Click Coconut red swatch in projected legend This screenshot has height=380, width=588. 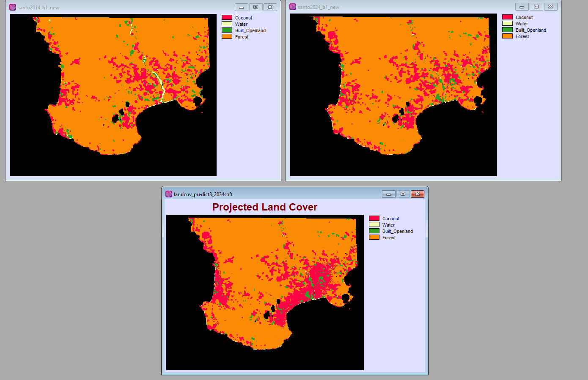(374, 218)
